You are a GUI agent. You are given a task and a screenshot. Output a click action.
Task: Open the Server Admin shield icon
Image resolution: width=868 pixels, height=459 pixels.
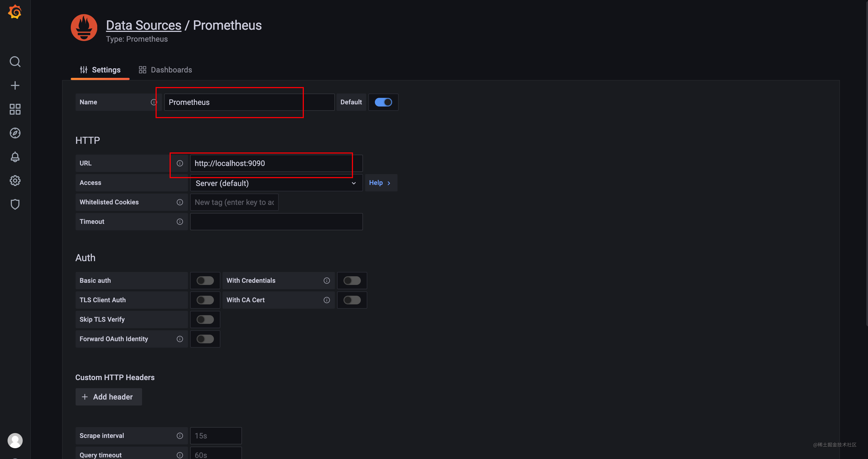[15, 204]
